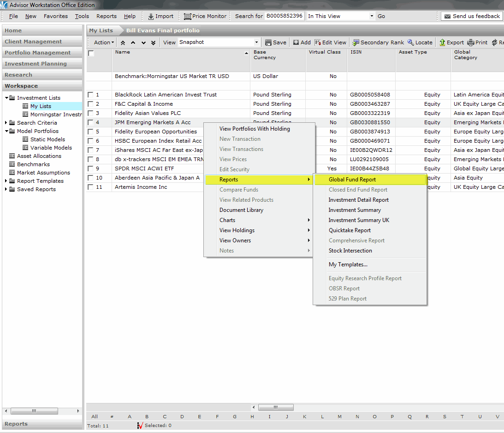Image resolution: width=504 pixels, height=433 pixels.
Task: Expand the Action dropdown menu
Action: click(104, 42)
